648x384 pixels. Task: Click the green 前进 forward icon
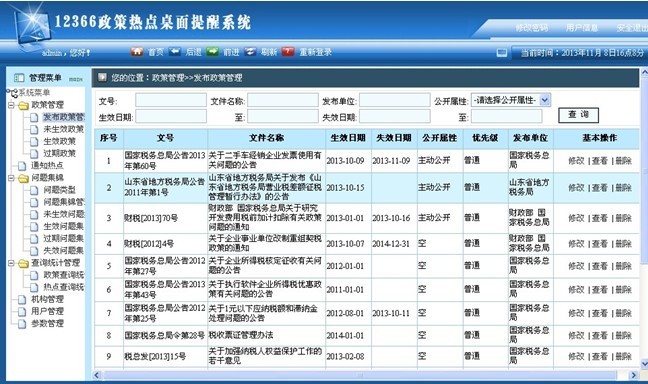pyautogui.click(x=212, y=52)
